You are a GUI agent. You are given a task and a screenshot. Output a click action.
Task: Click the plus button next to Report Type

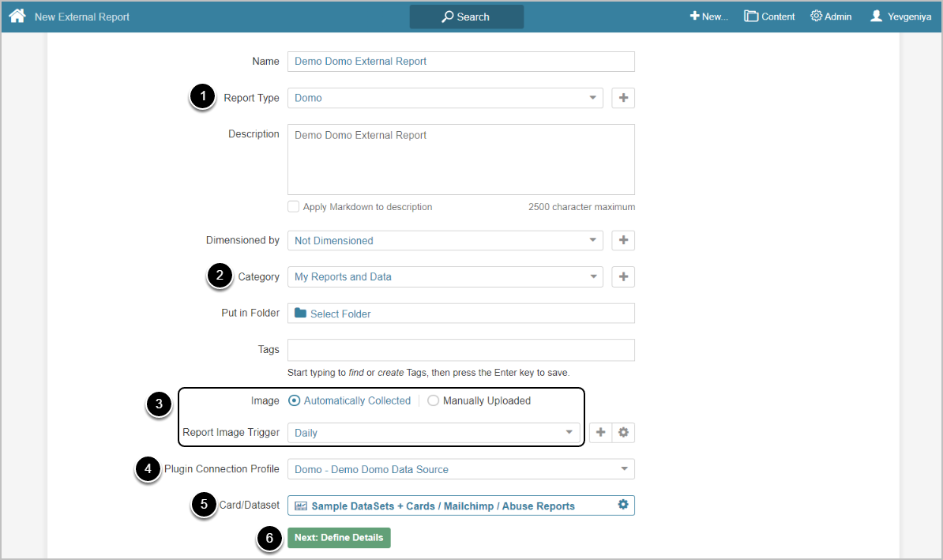point(623,98)
